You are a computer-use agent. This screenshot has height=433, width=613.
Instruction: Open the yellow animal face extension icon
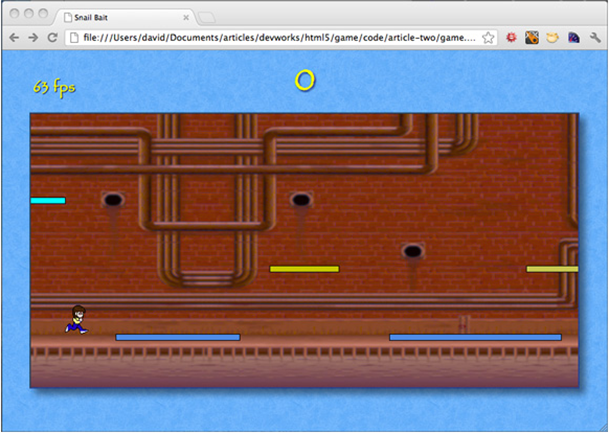pos(552,38)
